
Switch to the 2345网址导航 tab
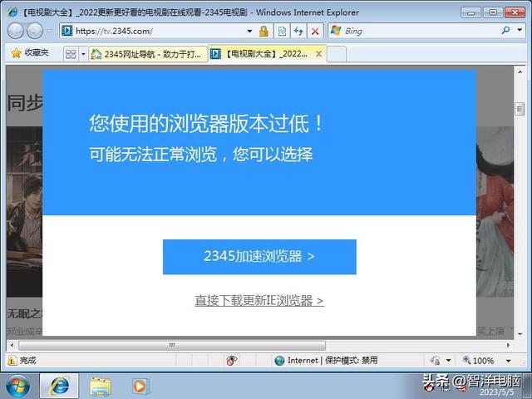(x=148, y=54)
